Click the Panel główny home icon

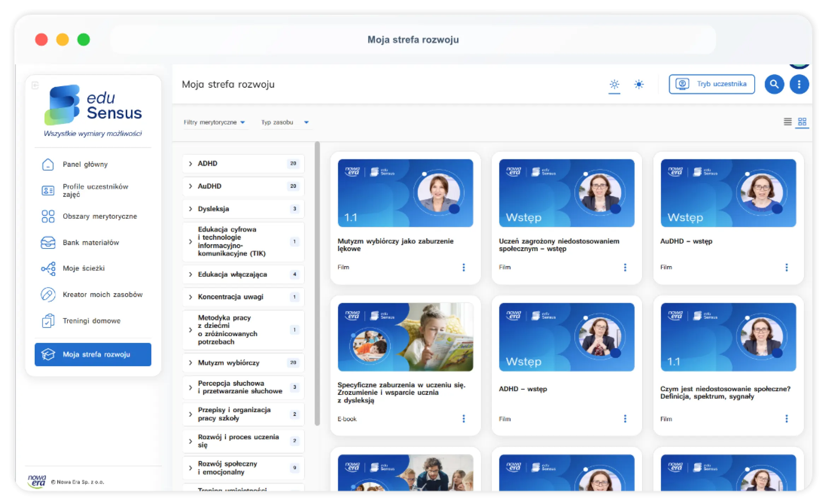point(48,164)
